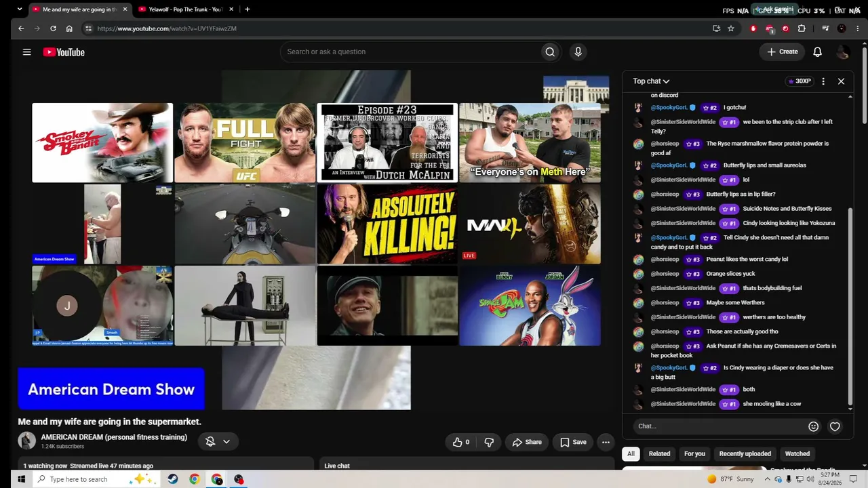Select the Recently uploaded filter chip
Viewport: 868px width, 488px height.
click(x=745, y=454)
